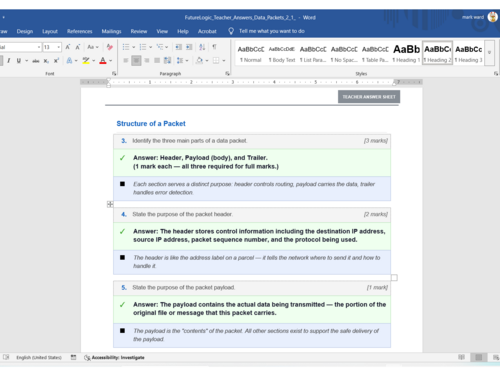Image resolution: width=500 pixels, height=375 pixels.
Task: Apply the Heading 3 style
Action: [469, 53]
